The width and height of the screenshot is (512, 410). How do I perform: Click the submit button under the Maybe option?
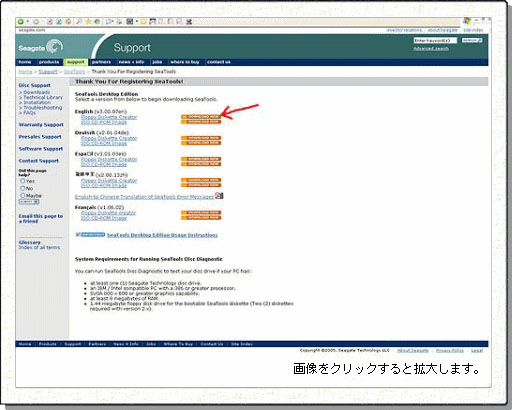pyautogui.click(x=29, y=202)
